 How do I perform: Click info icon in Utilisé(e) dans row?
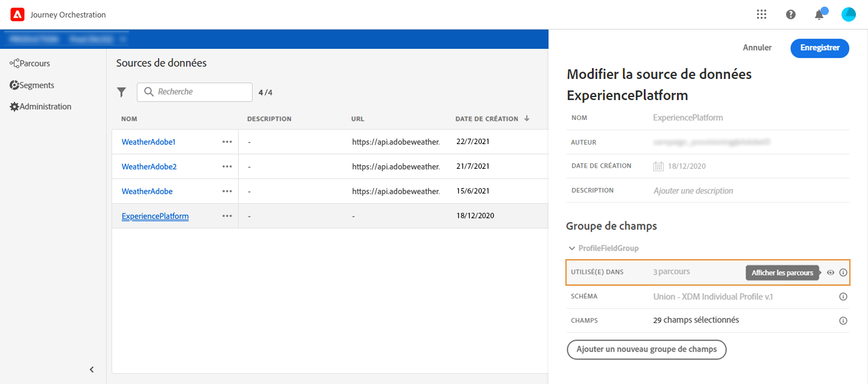pyautogui.click(x=843, y=272)
